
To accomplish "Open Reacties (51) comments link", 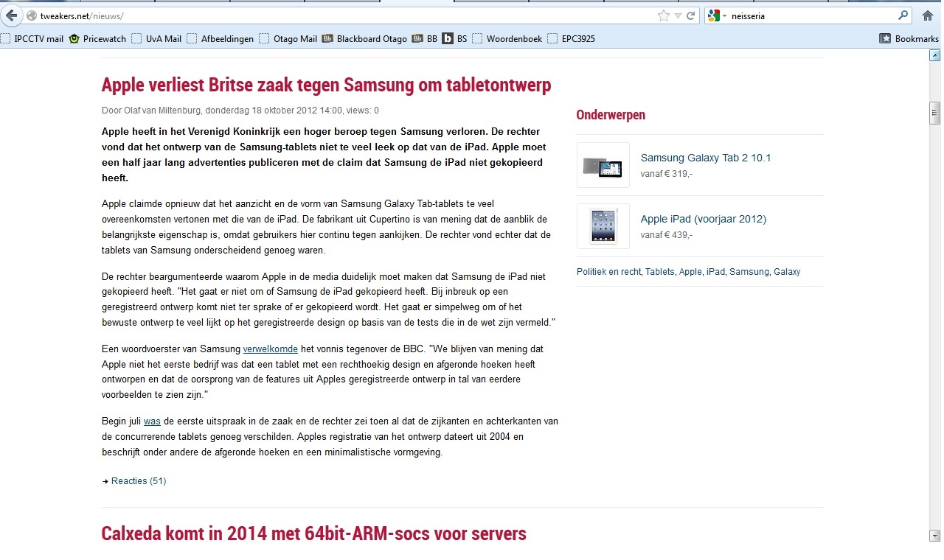I will pos(139,481).
